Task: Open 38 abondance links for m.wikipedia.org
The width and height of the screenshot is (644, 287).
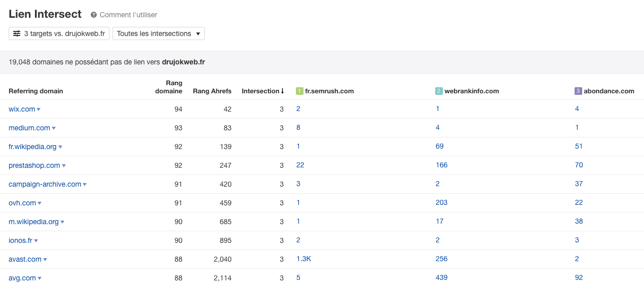Action: 579,221
